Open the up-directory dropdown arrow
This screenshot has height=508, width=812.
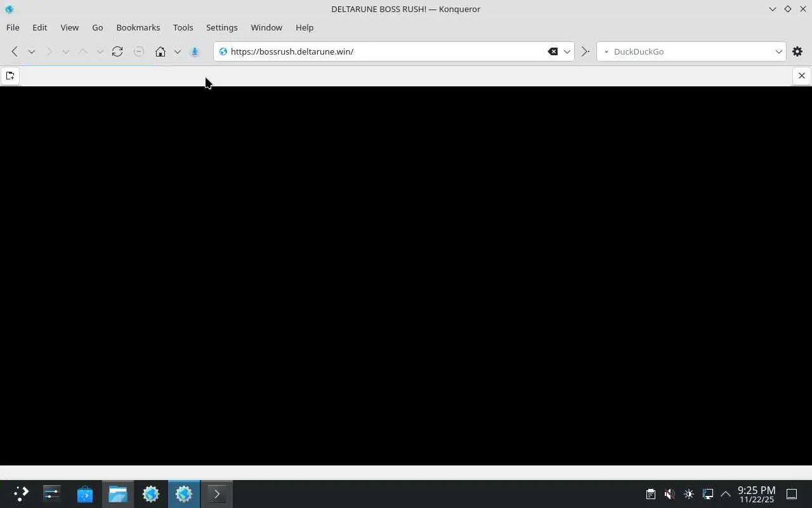pyautogui.click(x=100, y=51)
